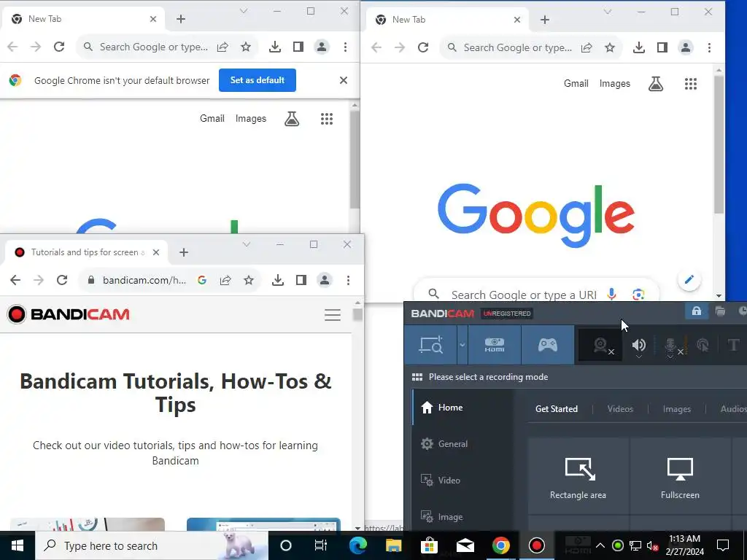Open Google apps grid in top-right window
This screenshot has width=747, height=560.
[691, 84]
